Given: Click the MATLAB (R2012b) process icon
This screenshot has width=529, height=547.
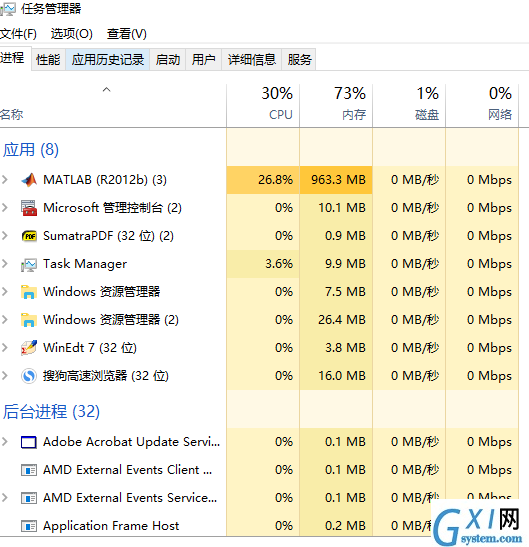Looking at the screenshot, I should (29, 180).
